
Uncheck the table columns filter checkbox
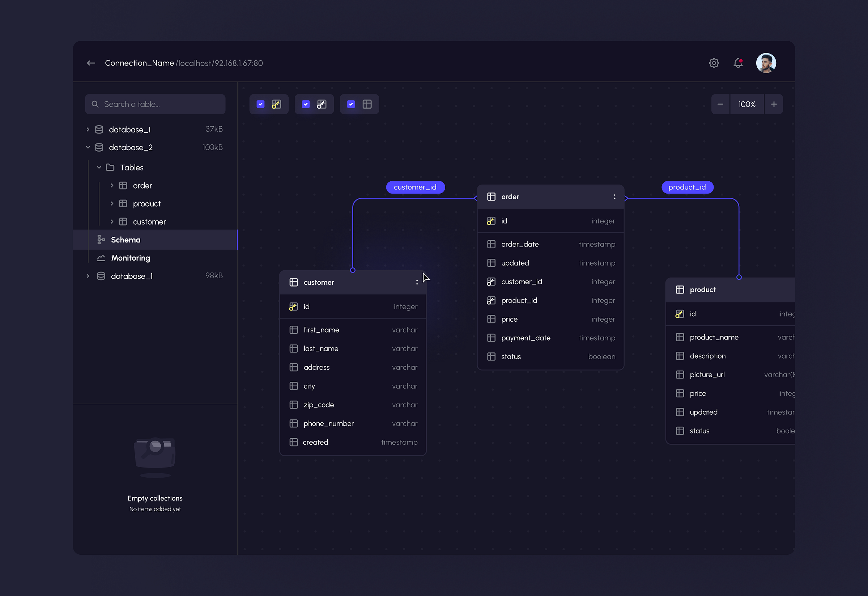351,104
